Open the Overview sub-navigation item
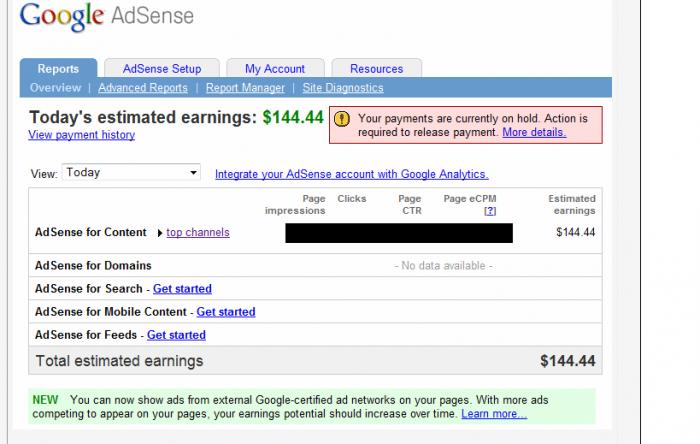The width and height of the screenshot is (700, 444). tap(56, 88)
